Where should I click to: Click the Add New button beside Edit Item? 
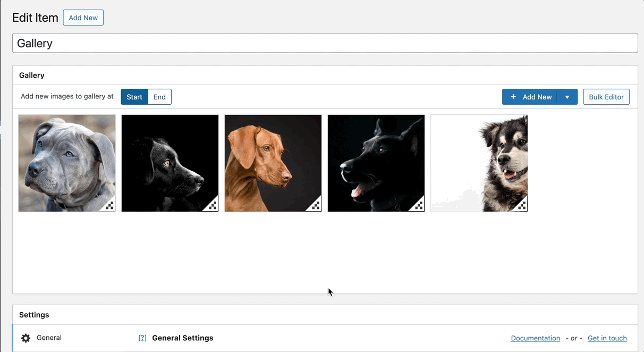click(83, 18)
